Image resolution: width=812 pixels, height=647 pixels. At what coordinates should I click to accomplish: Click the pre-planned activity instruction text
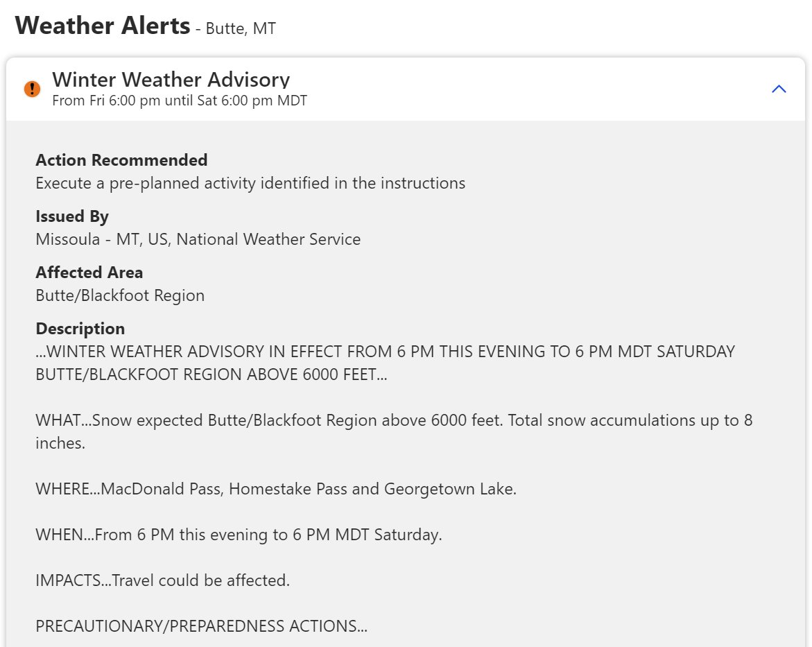tap(250, 183)
